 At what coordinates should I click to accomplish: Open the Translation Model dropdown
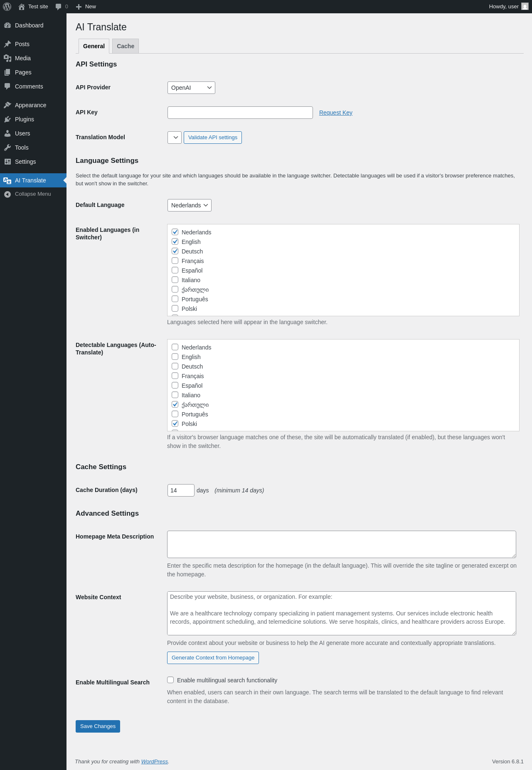tap(175, 138)
